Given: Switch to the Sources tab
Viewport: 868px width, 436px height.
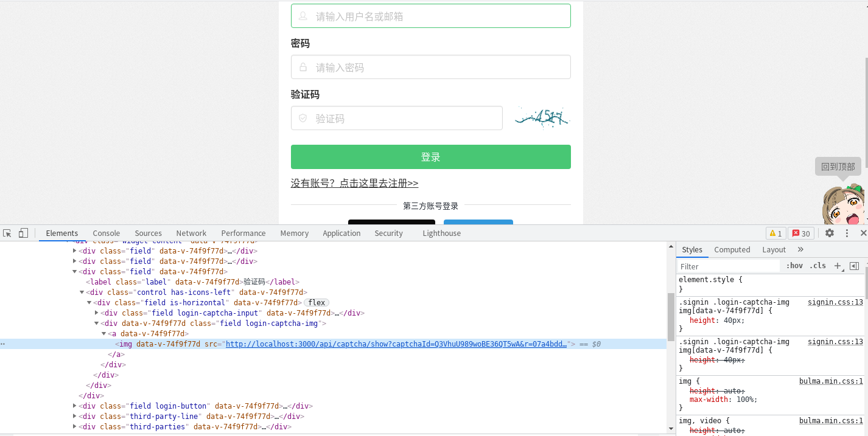Looking at the screenshot, I should 149,233.
